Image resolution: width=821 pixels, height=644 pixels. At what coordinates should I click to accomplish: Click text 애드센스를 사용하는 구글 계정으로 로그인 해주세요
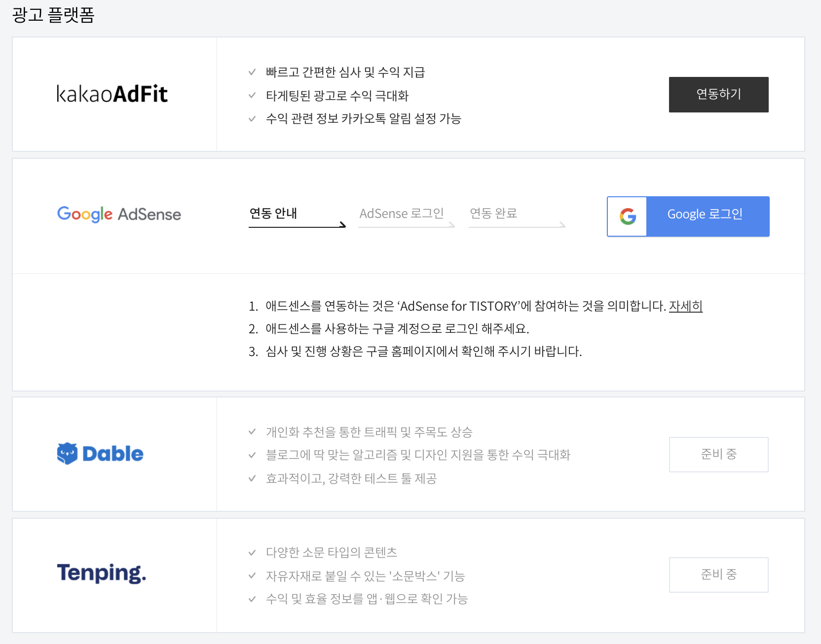397,329
